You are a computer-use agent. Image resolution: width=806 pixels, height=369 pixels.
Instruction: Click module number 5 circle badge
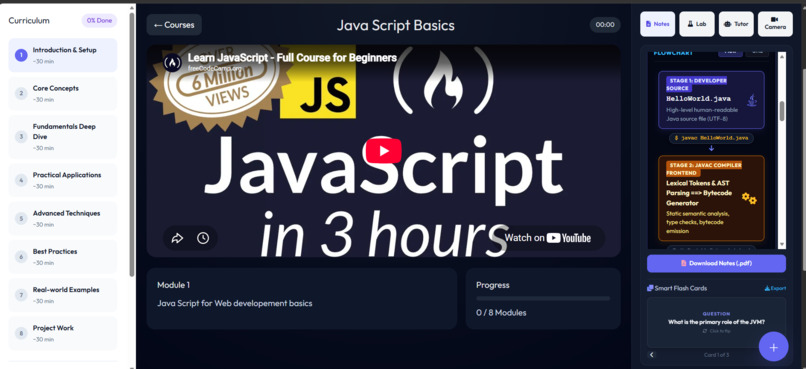tap(21, 218)
